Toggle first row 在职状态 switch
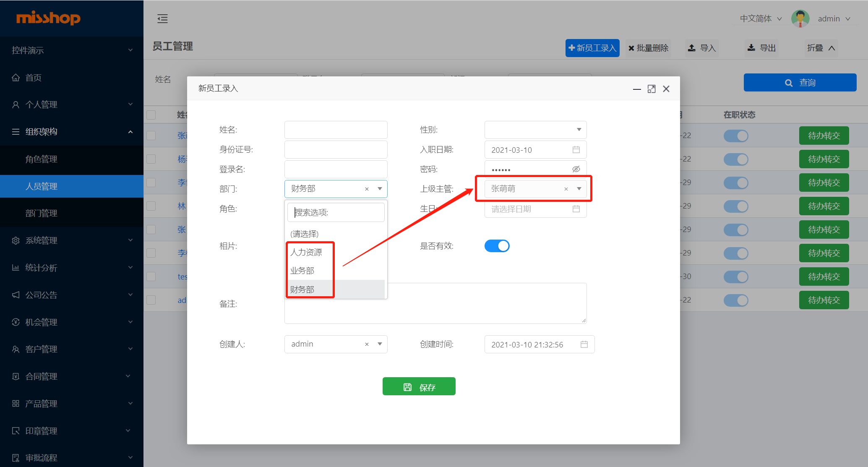The height and width of the screenshot is (467, 868). click(736, 136)
